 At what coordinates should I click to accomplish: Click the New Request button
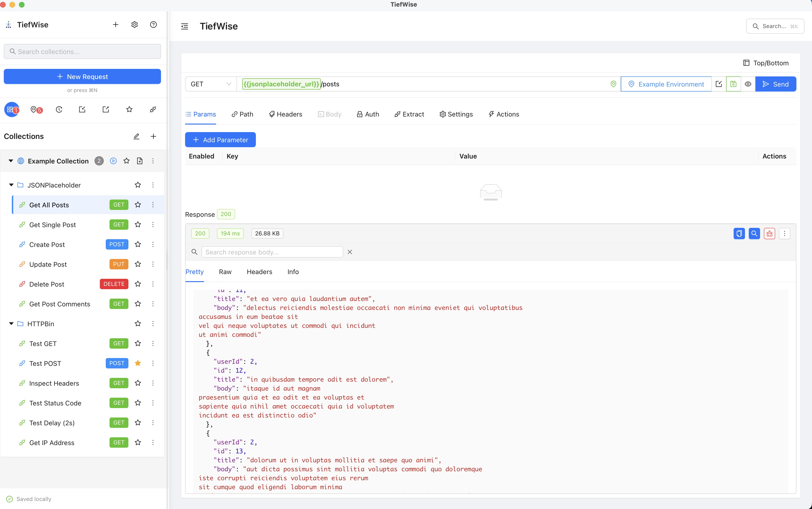pos(82,76)
